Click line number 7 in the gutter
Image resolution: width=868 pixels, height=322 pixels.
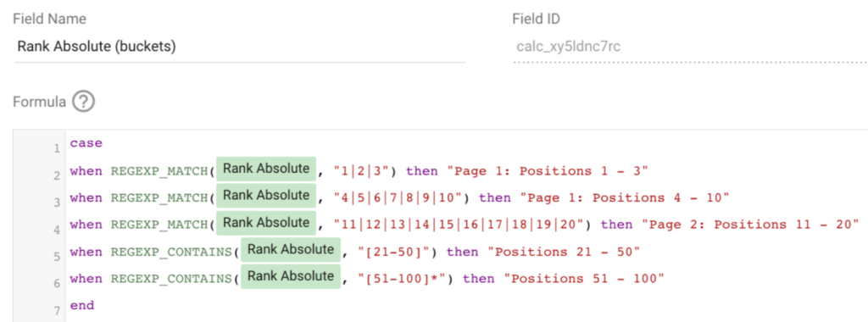click(57, 311)
